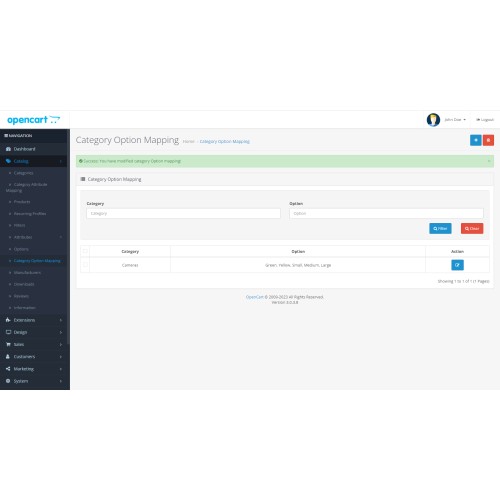Click the Category filter input field
The height and width of the screenshot is (500, 500).
[183, 213]
